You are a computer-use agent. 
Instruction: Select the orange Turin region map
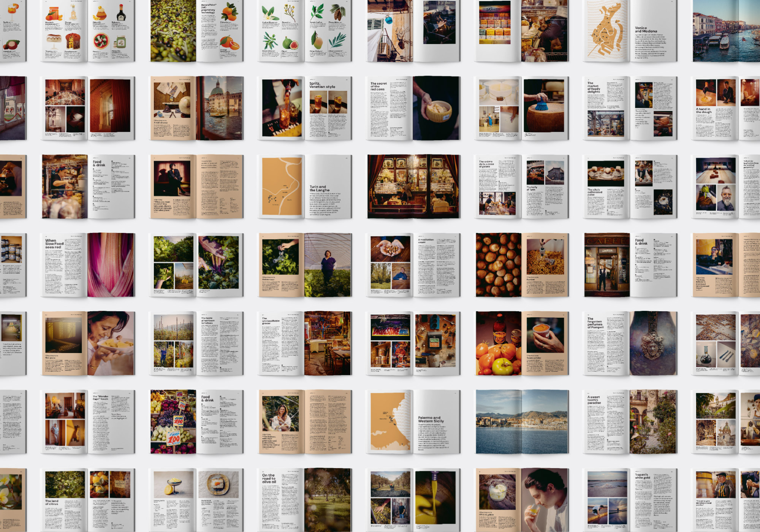(282, 187)
